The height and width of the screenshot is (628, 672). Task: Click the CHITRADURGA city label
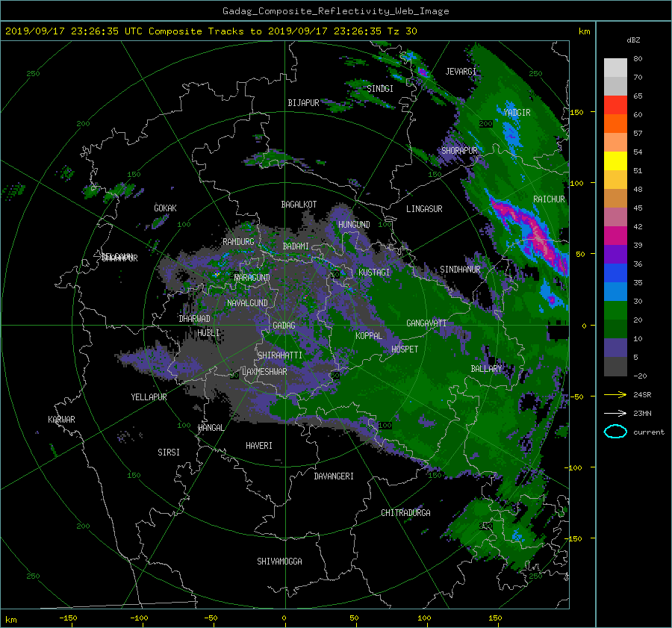pyautogui.click(x=405, y=513)
